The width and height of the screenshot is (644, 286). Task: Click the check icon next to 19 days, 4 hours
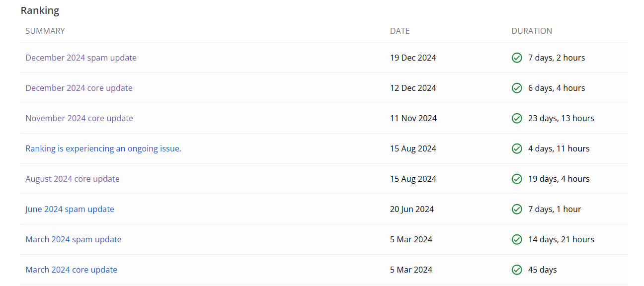point(517,179)
